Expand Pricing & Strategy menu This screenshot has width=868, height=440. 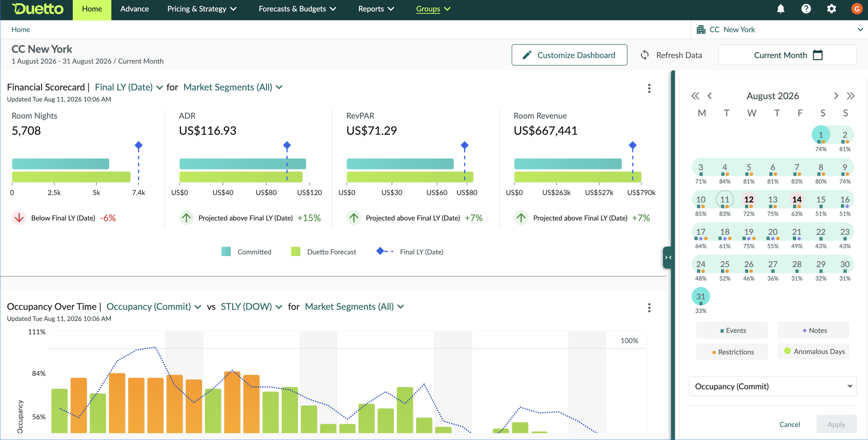coord(202,9)
